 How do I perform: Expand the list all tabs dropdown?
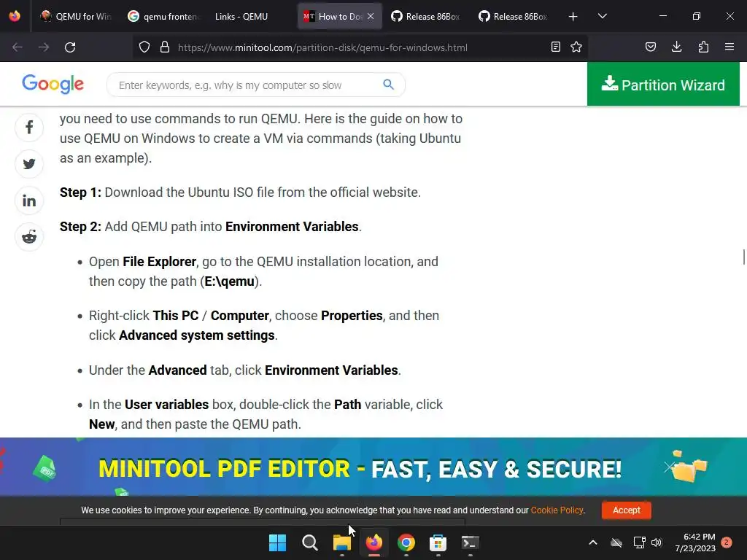[602, 16]
